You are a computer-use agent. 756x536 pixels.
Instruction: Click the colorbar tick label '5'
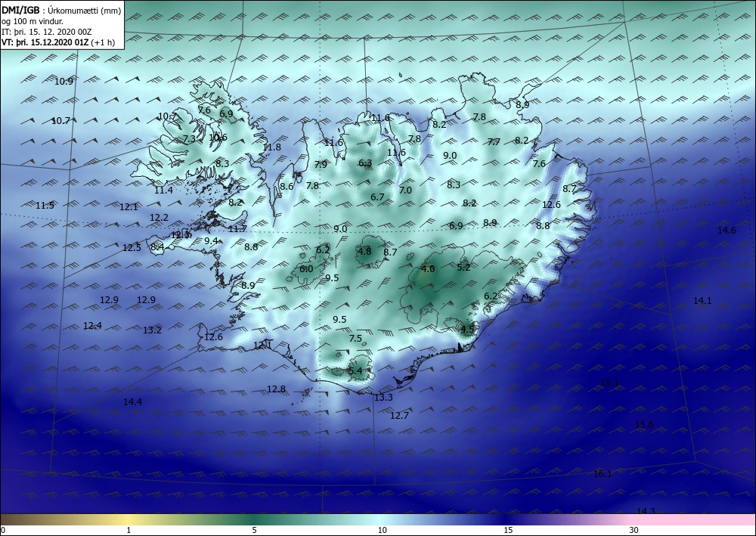254,531
